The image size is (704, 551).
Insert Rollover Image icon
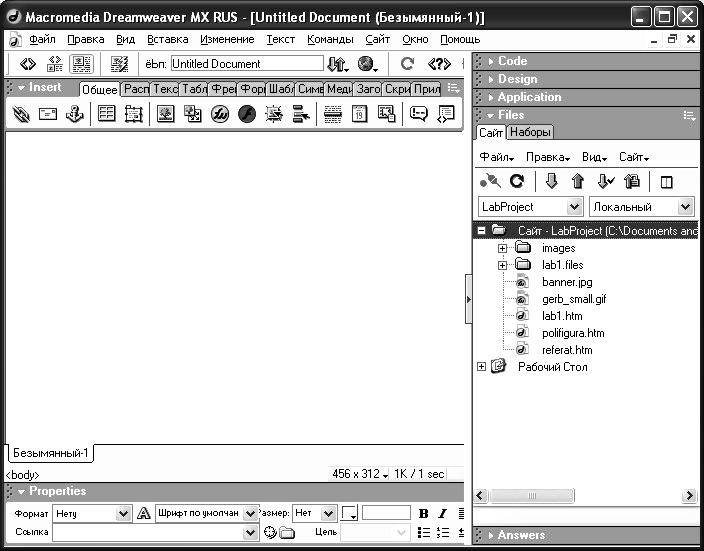pyautogui.click(x=274, y=114)
